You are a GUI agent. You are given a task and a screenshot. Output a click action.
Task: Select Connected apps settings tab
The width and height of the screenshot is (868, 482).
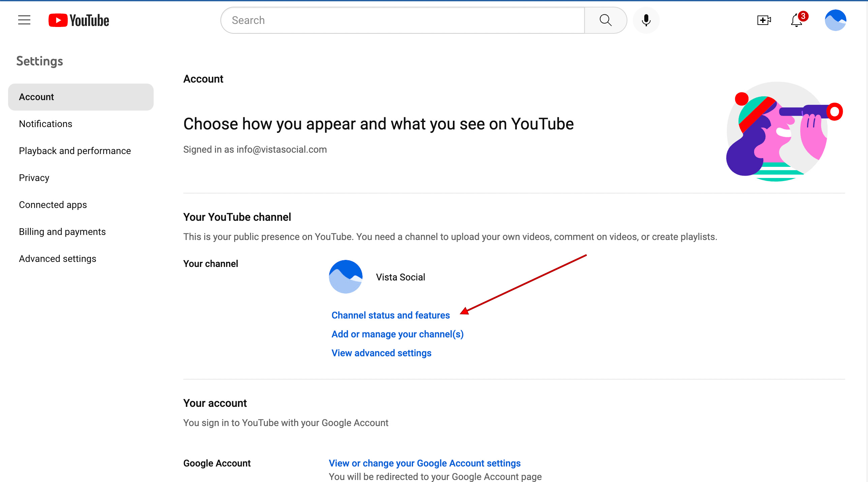(53, 205)
